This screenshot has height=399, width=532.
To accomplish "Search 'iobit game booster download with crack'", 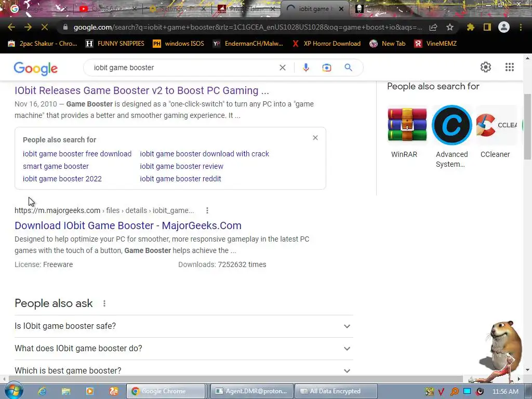I will [x=204, y=154].
